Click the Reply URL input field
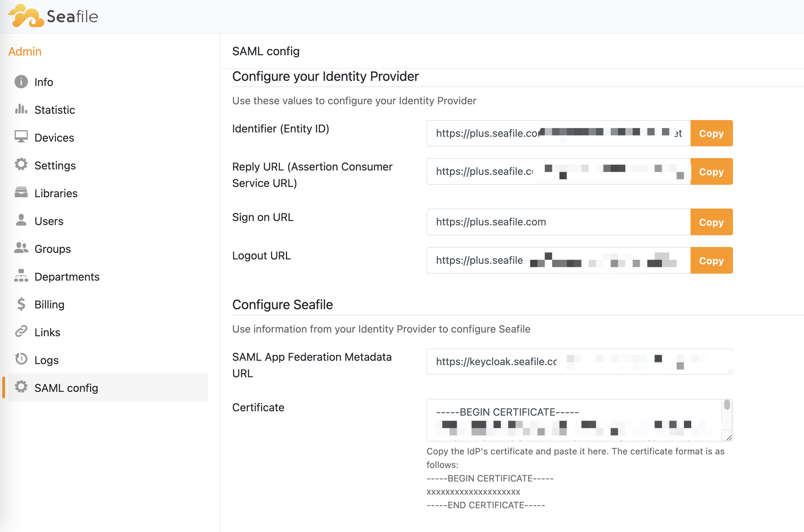The width and height of the screenshot is (804, 532). click(559, 171)
